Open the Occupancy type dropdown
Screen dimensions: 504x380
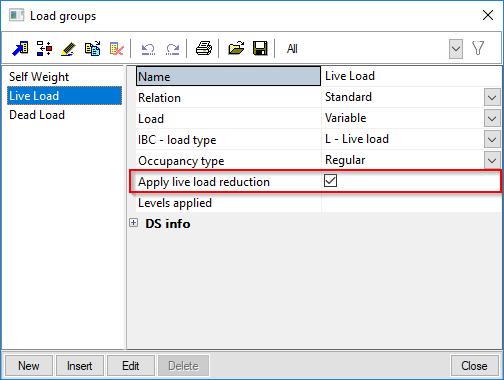(x=492, y=161)
